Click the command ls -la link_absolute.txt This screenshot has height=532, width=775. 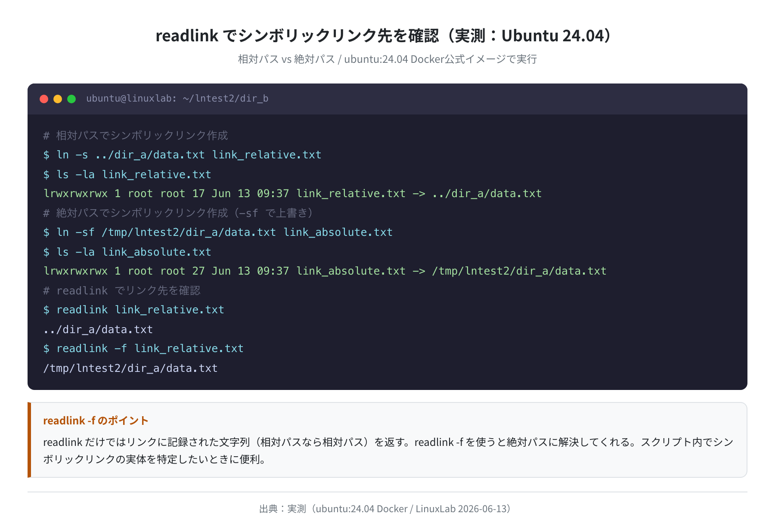tap(127, 252)
